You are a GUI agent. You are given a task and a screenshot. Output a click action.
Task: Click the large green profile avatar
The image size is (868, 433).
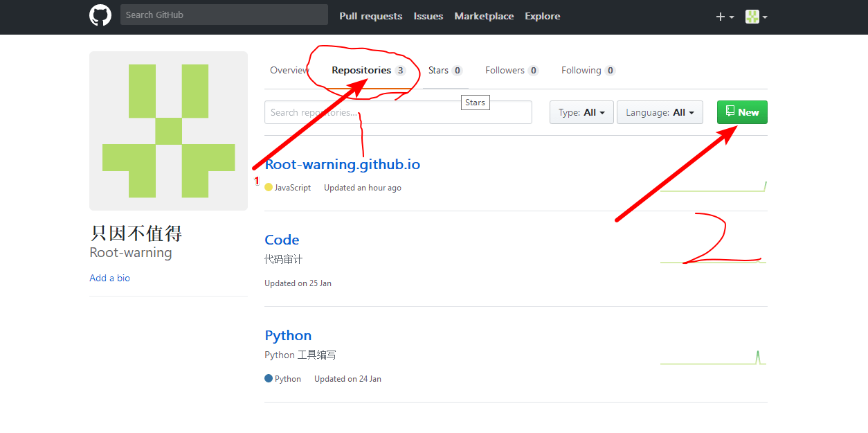[x=168, y=131]
